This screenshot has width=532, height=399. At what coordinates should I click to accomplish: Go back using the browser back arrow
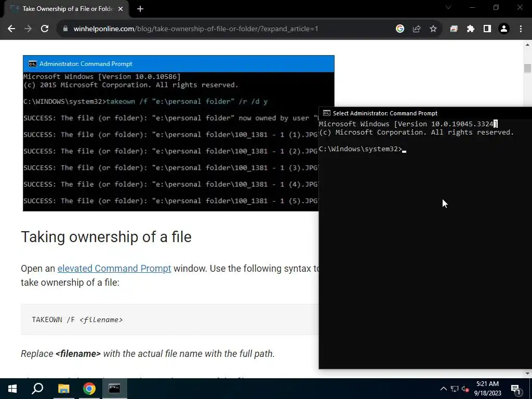click(x=11, y=29)
